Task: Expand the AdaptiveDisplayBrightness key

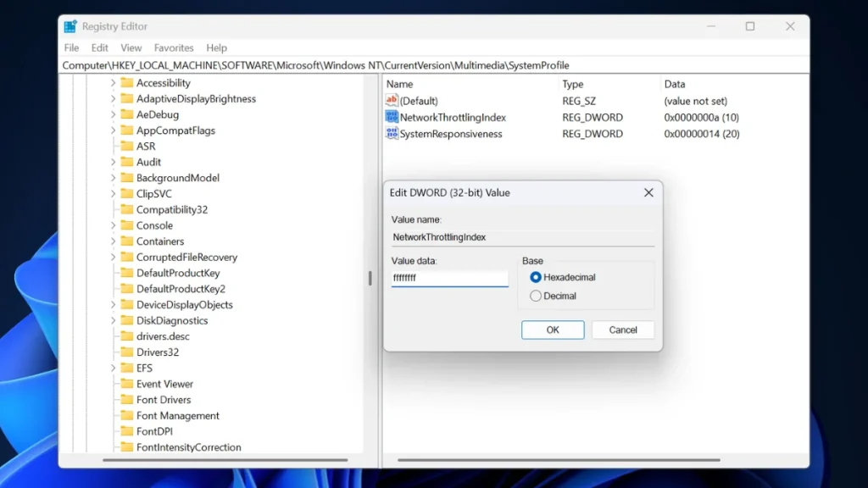Action: [x=113, y=98]
